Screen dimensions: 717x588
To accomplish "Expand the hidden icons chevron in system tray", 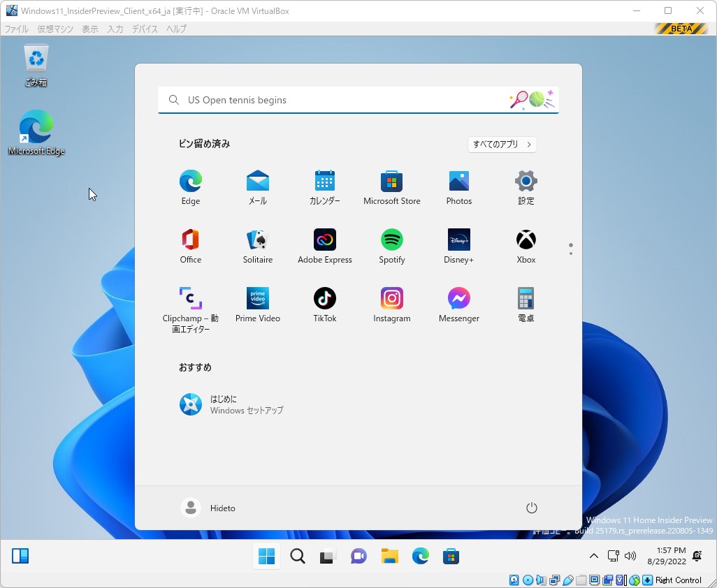I will coord(593,556).
